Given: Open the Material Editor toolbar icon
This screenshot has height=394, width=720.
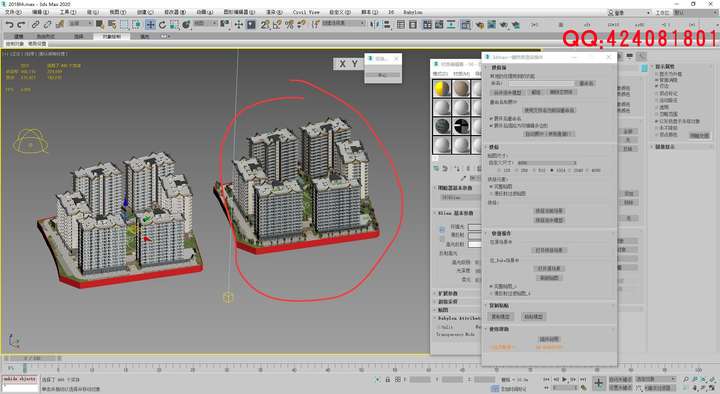Looking at the screenshot, I should [466, 24].
